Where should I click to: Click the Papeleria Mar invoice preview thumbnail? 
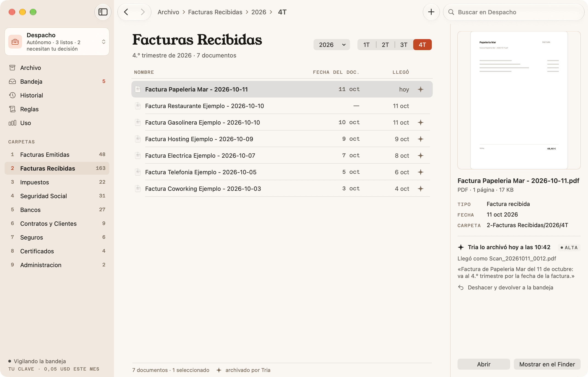[x=519, y=100]
